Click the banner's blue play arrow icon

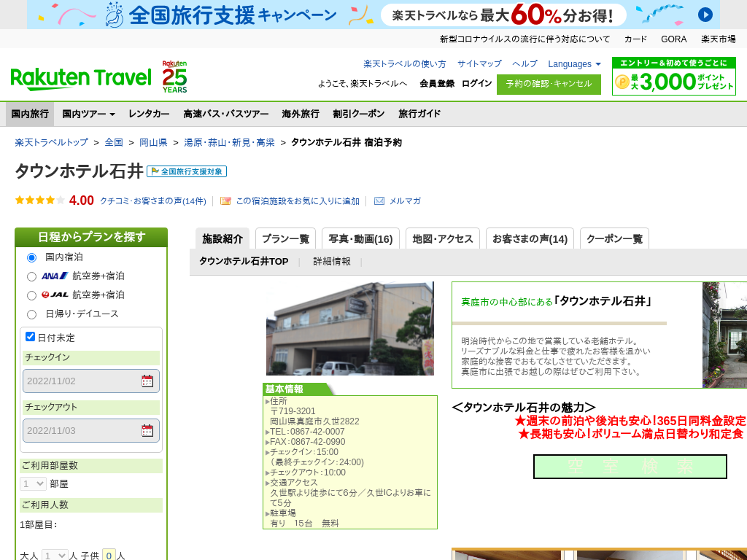point(705,15)
